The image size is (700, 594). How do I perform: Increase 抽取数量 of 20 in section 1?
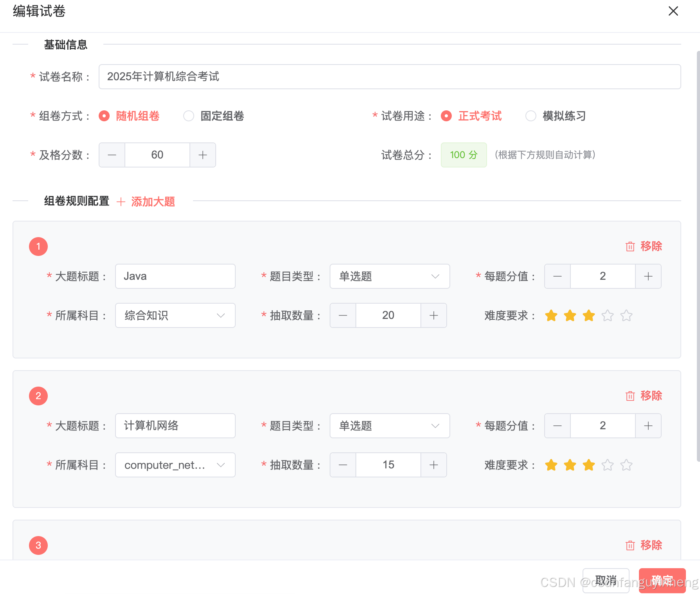(x=434, y=315)
